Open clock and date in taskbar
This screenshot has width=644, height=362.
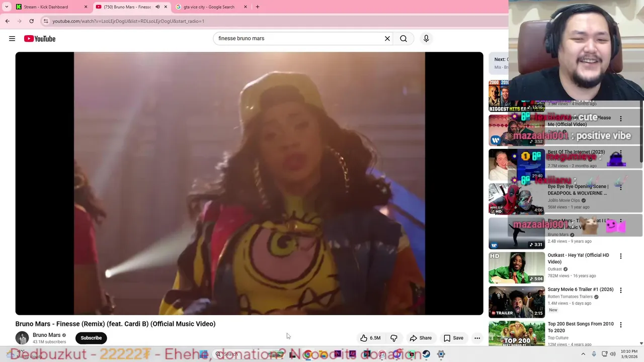[629, 354]
